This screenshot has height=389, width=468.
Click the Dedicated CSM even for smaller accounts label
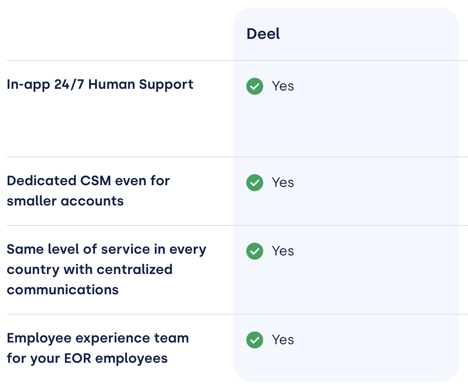click(x=88, y=191)
